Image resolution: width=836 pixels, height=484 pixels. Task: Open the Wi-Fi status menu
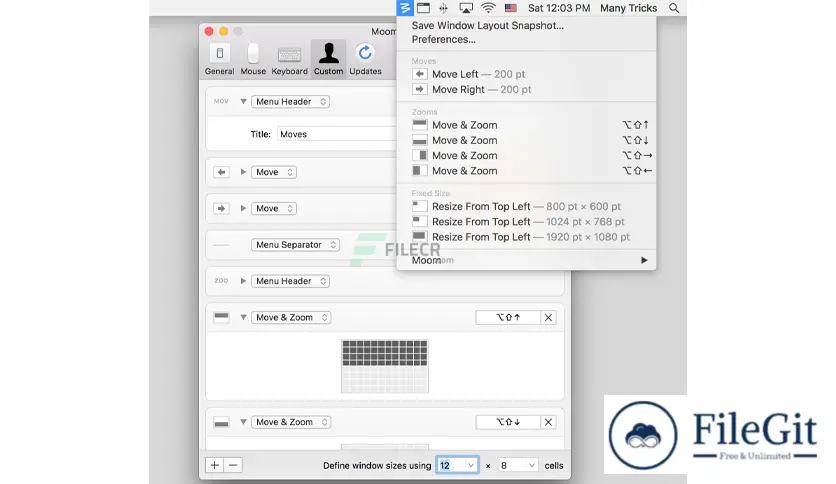488,8
